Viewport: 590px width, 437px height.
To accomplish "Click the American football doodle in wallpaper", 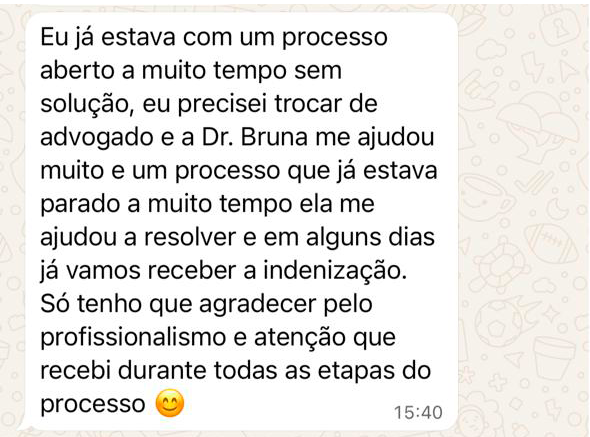I will click(x=552, y=242).
